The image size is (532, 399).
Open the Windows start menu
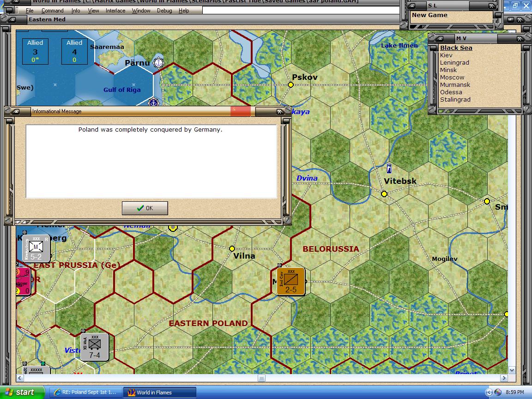click(x=22, y=392)
